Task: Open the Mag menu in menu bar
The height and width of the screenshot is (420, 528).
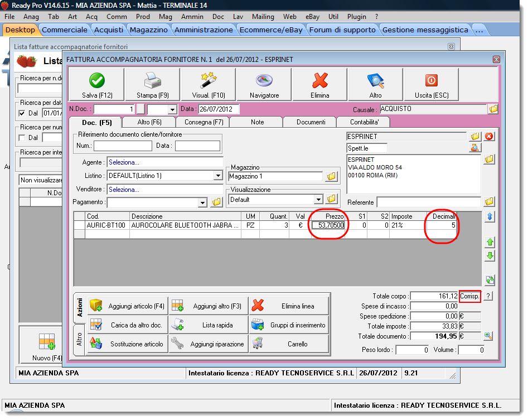Action: tap(165, 17)
